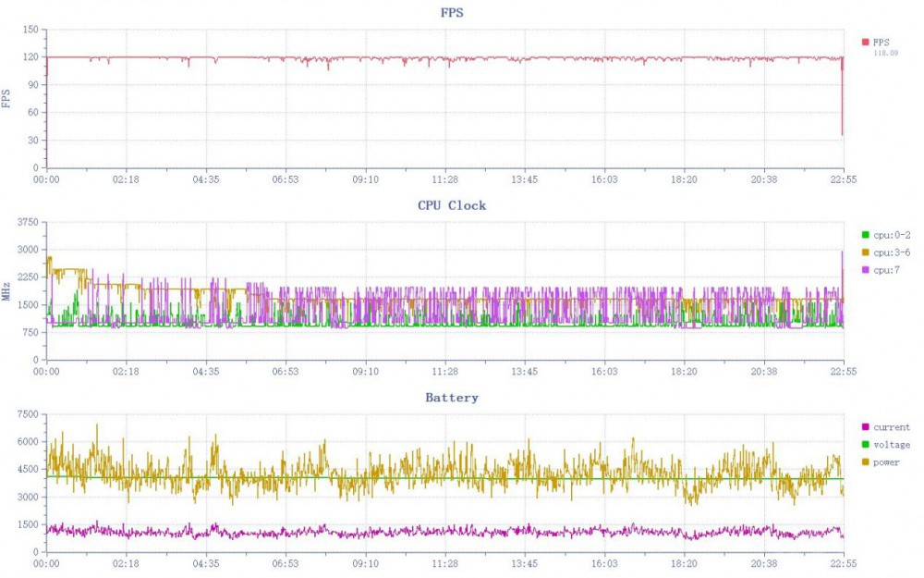The image size is (924, 578).
Task: Click 1500 on the CPU Clock y-axis
Action: pos(29,305)
